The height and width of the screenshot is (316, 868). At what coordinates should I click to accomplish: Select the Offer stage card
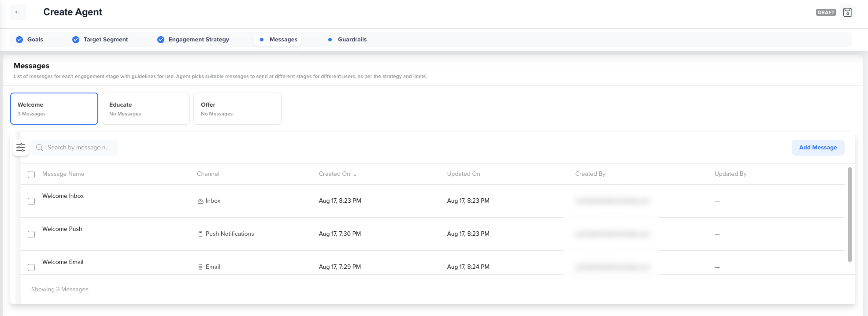pos(237,108)
